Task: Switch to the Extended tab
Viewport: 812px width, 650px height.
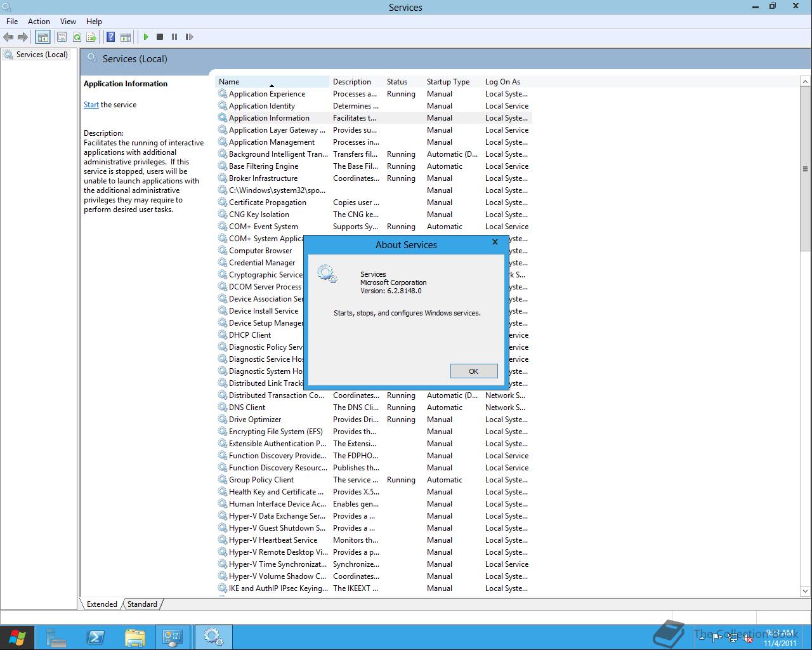Action: [101, 604]
